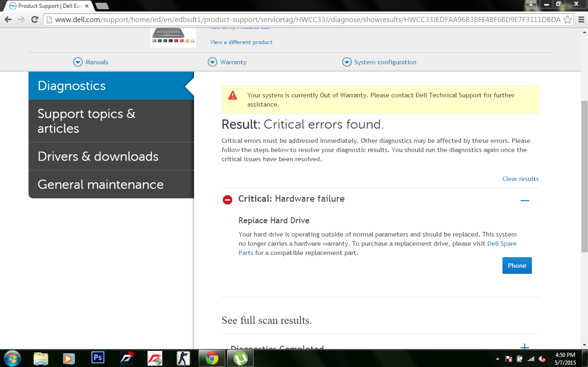
Task: Launch Counter-Strike from the taskbar
Action: pos(183,358)
